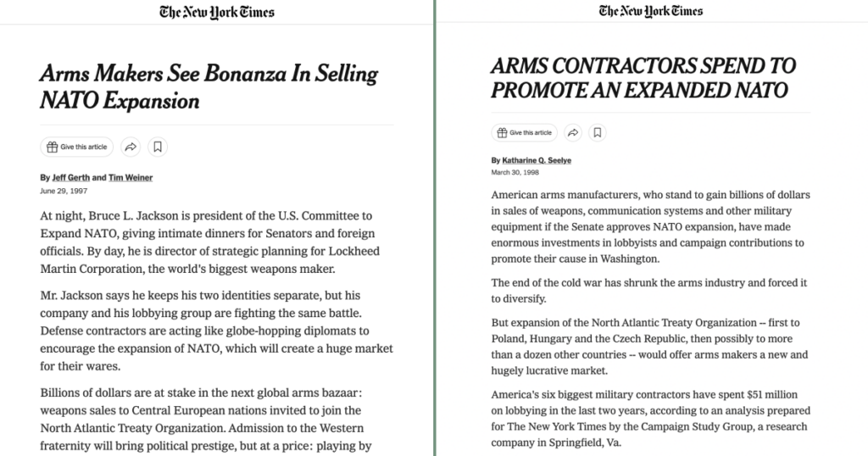The width and height of the screenshot is (868, 456).
Task: Open Katharine Q. Seelye's author link
Action: 537,160
